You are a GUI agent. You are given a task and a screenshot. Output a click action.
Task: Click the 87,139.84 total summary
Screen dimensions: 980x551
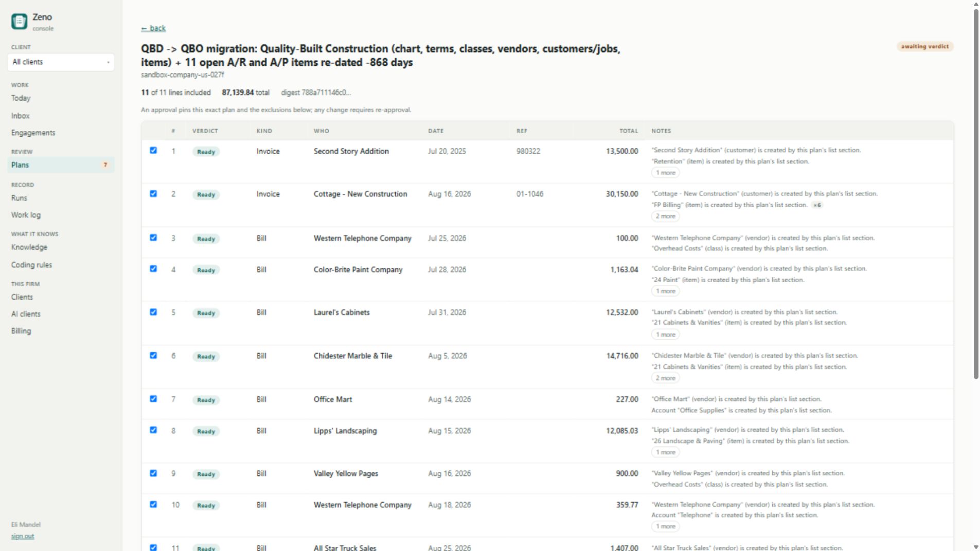tap(245, 93)
